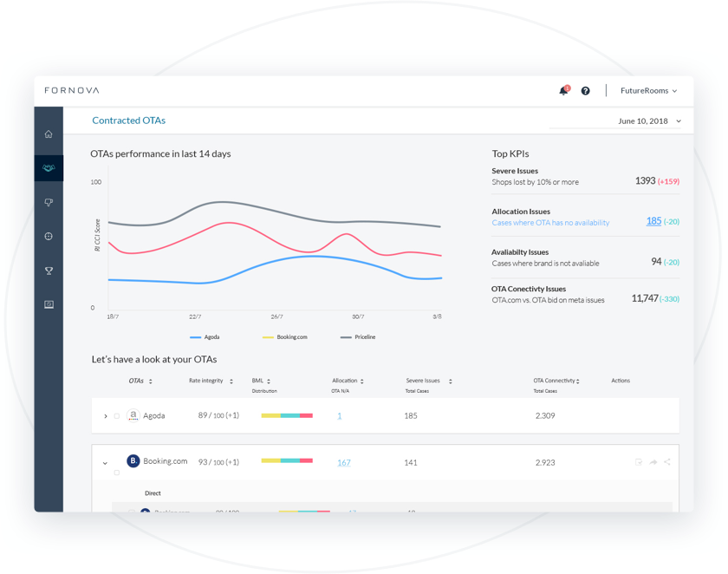Expand the Agoda row with its chevron
The image size is (728, 574).
106,415
